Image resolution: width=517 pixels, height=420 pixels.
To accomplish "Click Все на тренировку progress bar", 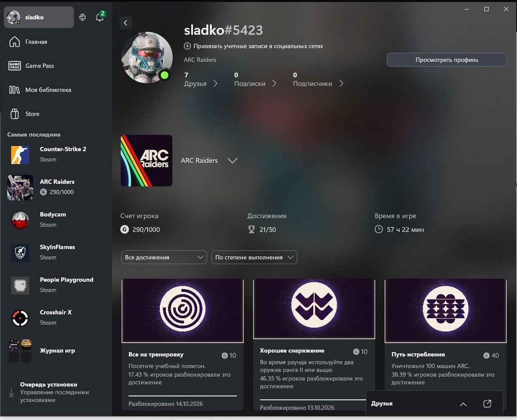I will coord(183,396).
